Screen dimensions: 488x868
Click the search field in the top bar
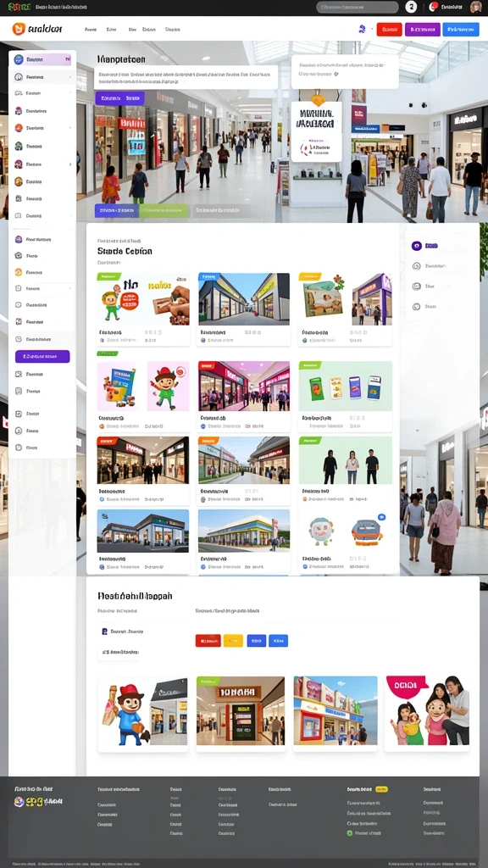[x=357, y=7]
